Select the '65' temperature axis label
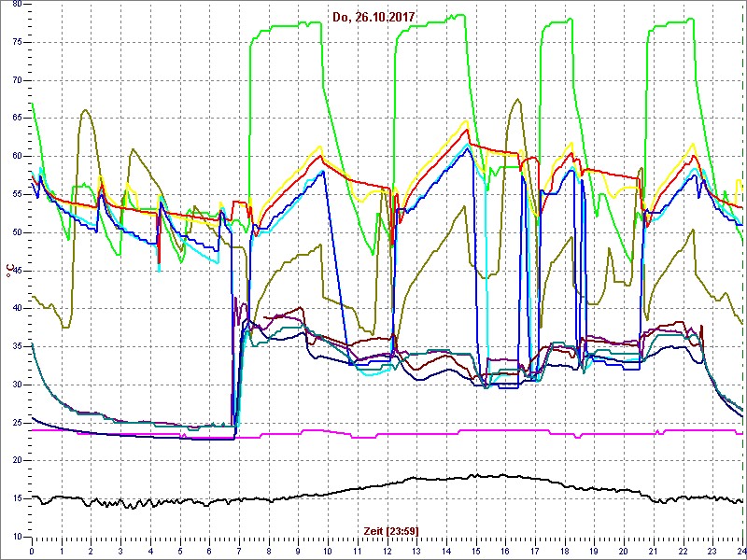Viewport: 747px width, 560px height. pyautogui.click(x=17, y=119)
